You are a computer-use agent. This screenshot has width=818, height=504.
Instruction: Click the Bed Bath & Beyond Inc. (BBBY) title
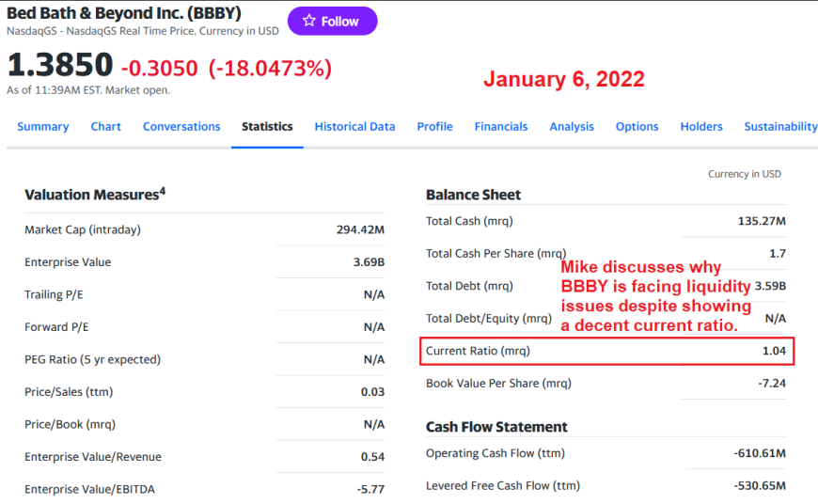[124, 12]
